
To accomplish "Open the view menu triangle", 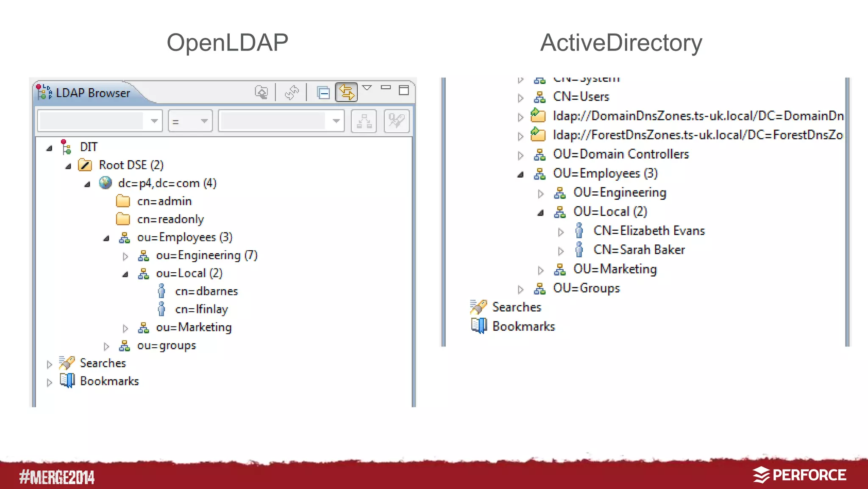I will [367, 88].
